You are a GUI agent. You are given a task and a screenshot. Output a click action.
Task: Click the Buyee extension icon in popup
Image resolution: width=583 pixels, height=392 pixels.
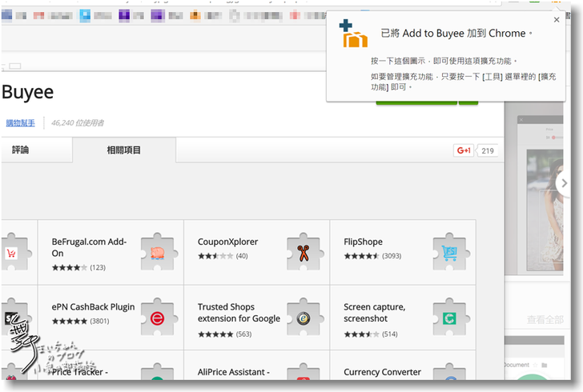pyautogui.click(x=353, y=34)
